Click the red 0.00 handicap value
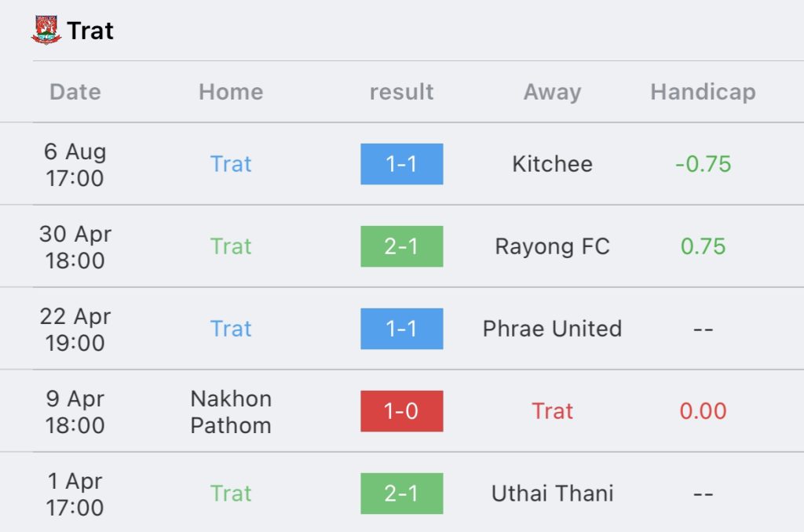The width and height of the screenshot is (804, 532). (x=703, y=411)
